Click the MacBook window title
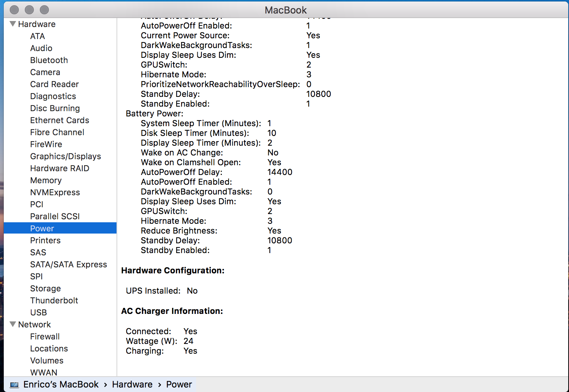 point(286,10)
